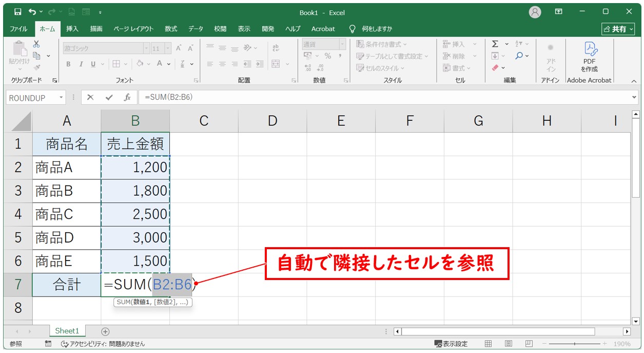The height and width of the screenshot is (353, 644).
Task: Click the zoom slider handle
Action: [x=574, y=344]
